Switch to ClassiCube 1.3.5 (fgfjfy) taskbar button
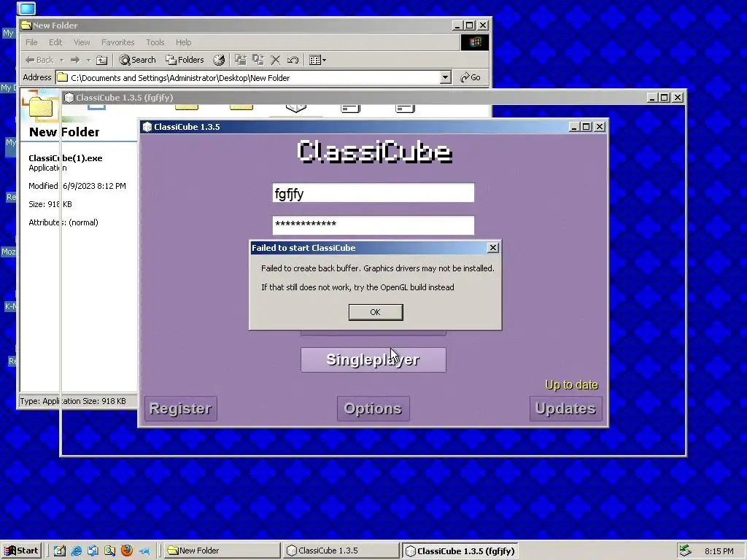747x560 pixels. [x=460, y=551]
